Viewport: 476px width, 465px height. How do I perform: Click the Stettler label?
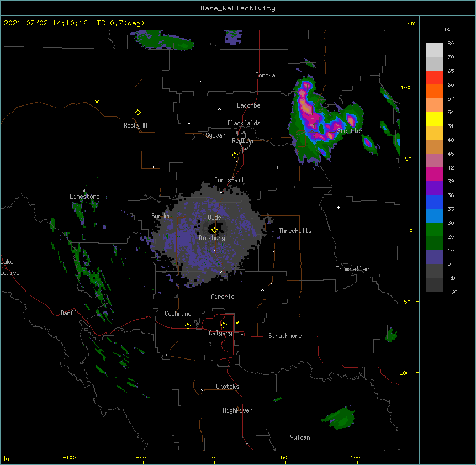350,131
